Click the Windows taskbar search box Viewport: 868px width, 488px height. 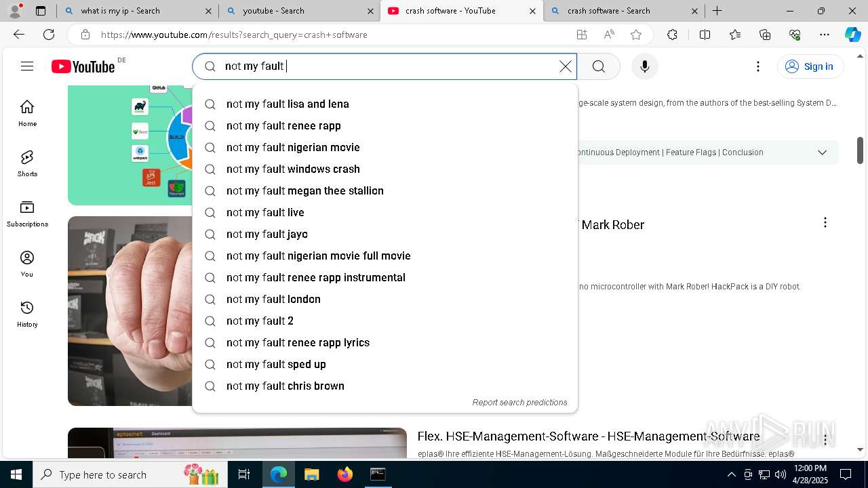(x=129, y=474)
